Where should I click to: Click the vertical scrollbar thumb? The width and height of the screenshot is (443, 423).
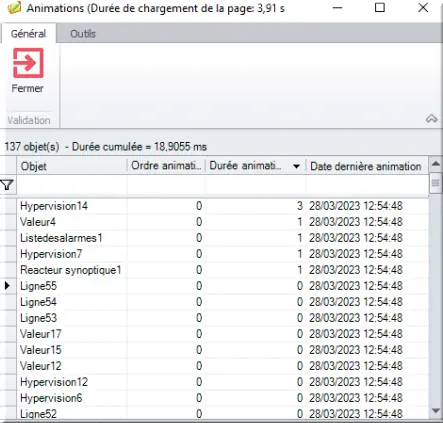pyautogui.click(x=436, y=183)
